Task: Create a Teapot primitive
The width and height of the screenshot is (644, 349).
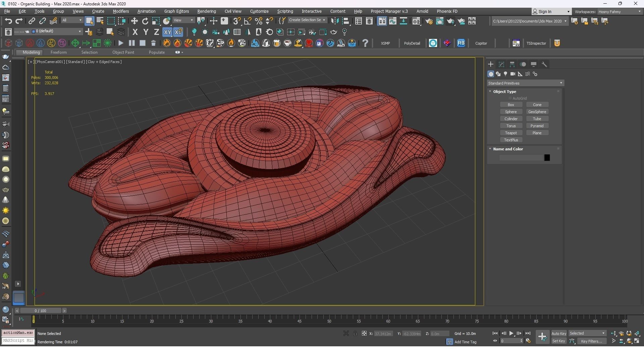Action: tap(511, 133)
